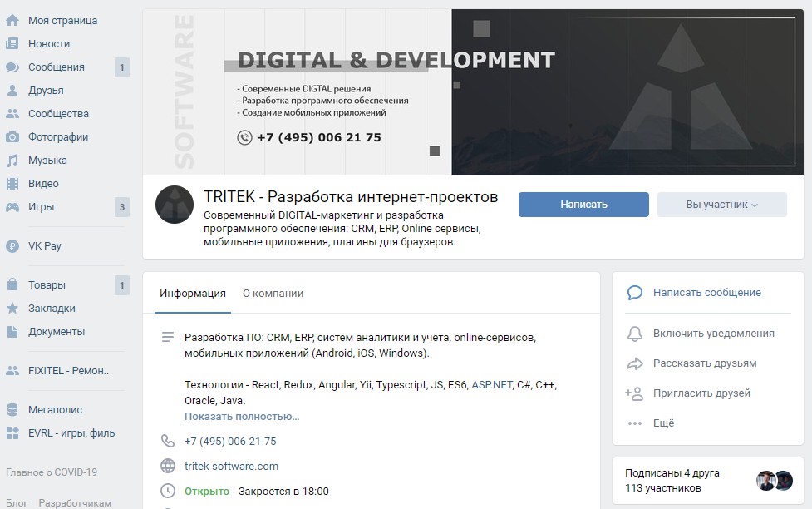This screenshot has width=812, height=509.
Task: Click Рассказать друзьям link
Action: (705, 363)
